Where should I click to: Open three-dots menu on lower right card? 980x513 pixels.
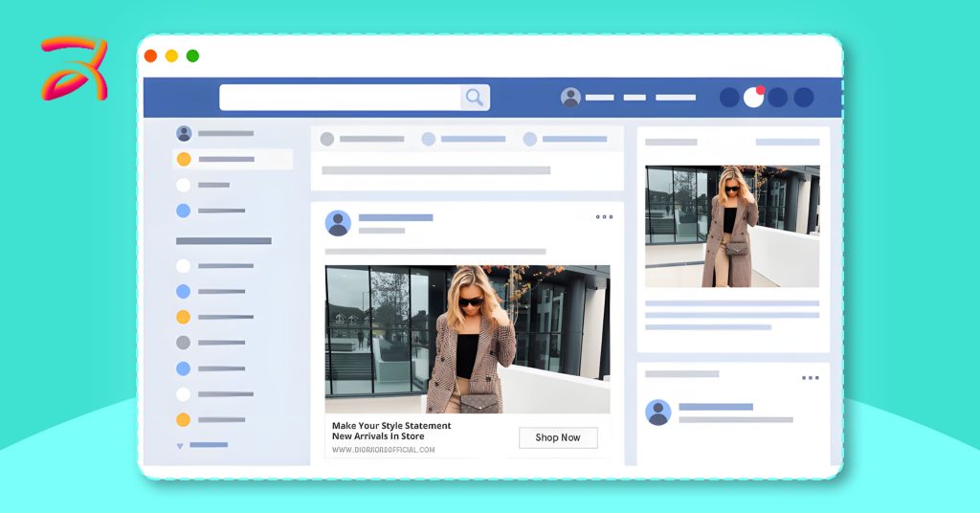coord(811,378)
